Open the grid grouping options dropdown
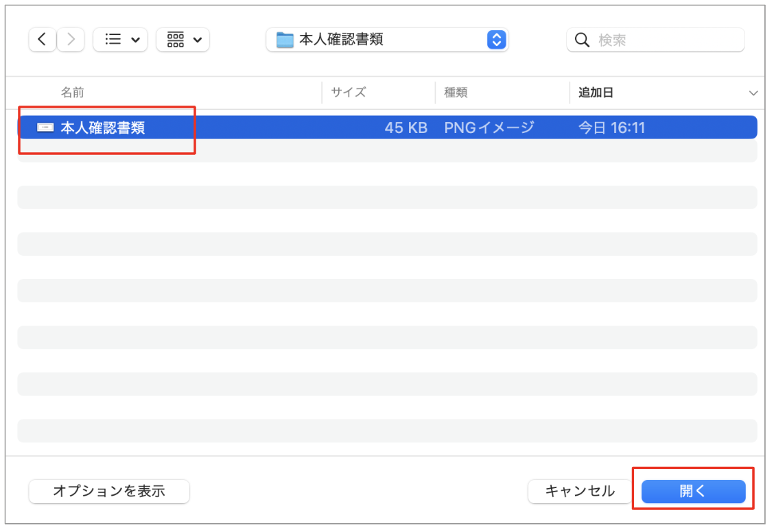The width and height of the screenshot is (774, 532). point(183,40)
